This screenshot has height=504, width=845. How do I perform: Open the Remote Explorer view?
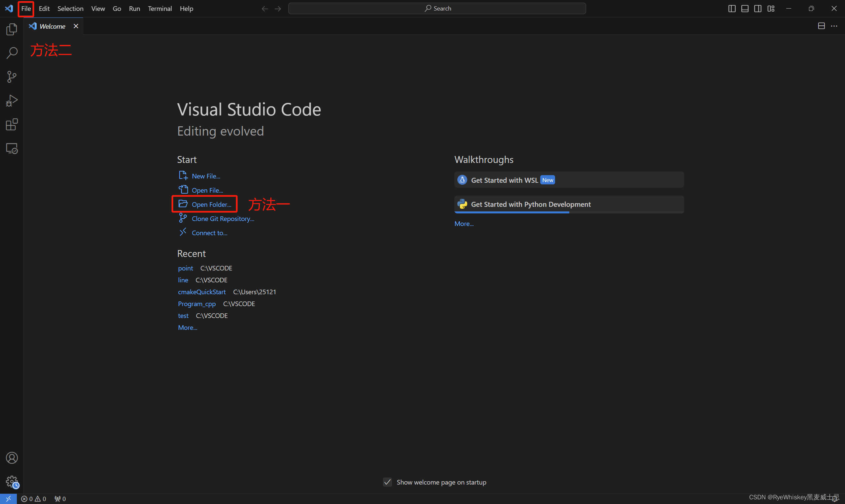click(x=12, y=148)
